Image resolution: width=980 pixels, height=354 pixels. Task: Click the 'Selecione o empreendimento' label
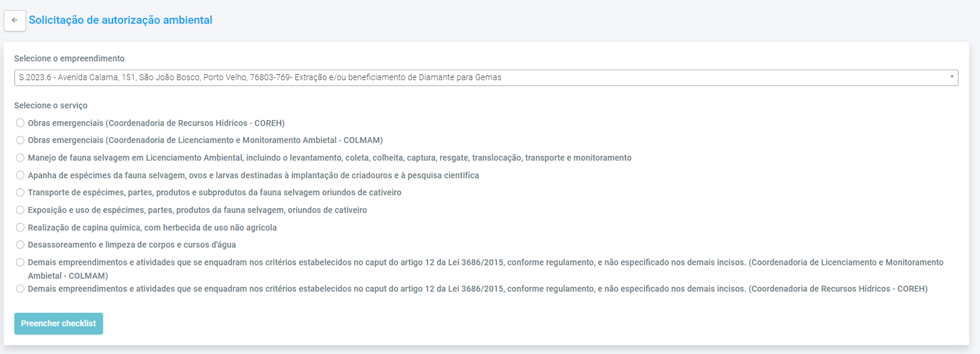69,58
